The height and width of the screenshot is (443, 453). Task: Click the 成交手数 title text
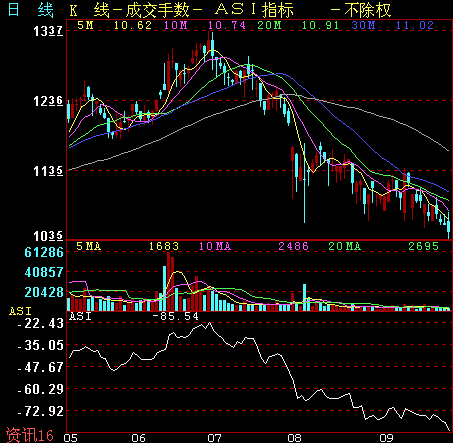(x=157, y=10)
